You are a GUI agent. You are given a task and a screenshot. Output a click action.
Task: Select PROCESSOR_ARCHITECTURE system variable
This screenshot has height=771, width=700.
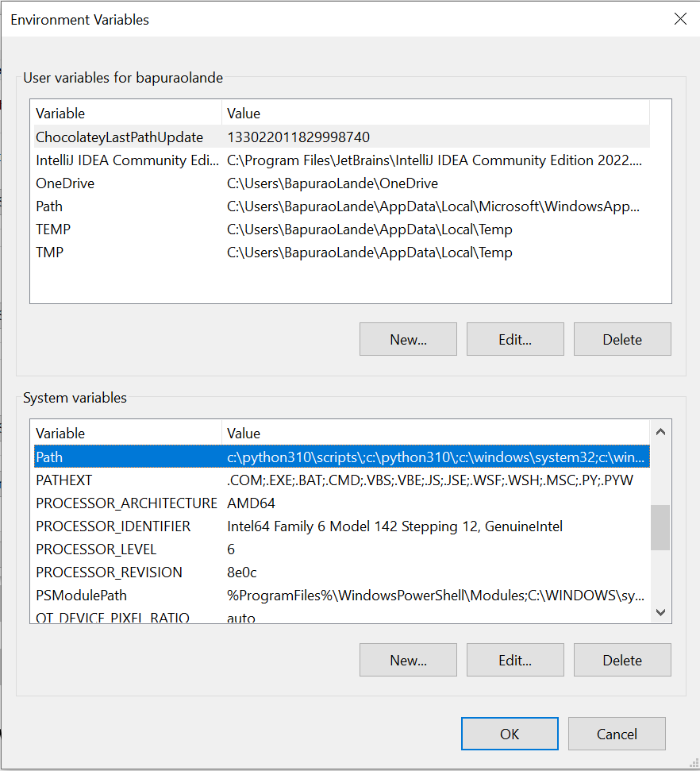(x=126, y=503)
